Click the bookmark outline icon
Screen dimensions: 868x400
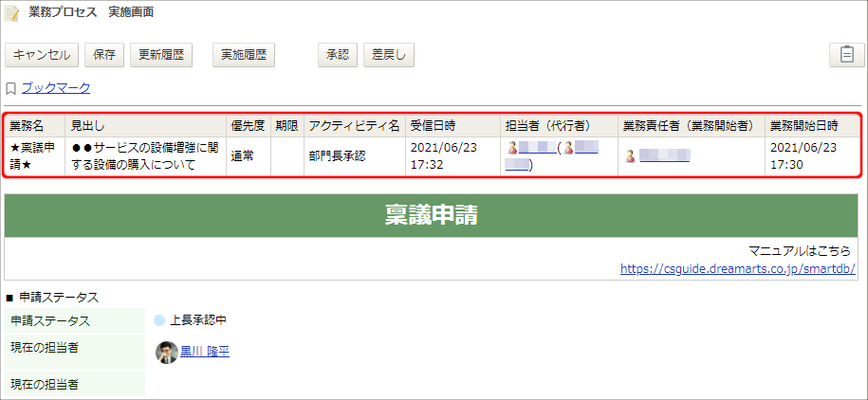point(10,88)
